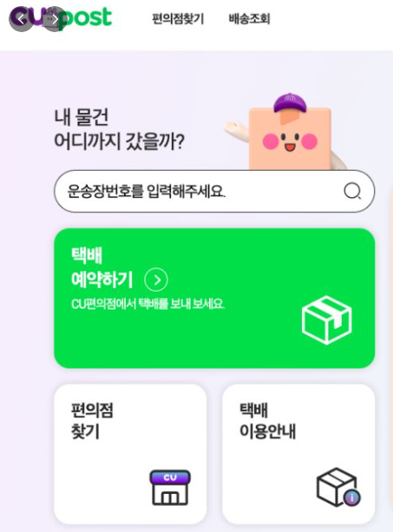Open the 택배 이용안내 card label
393x532 pixels.
[267, 421]
